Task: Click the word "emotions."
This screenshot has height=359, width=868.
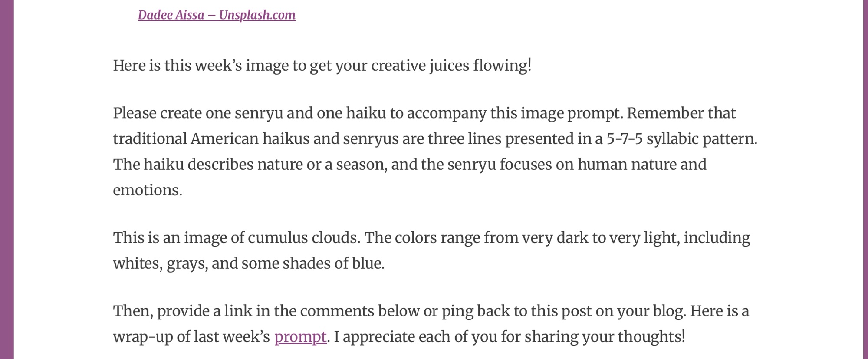Action: [148, 190]
